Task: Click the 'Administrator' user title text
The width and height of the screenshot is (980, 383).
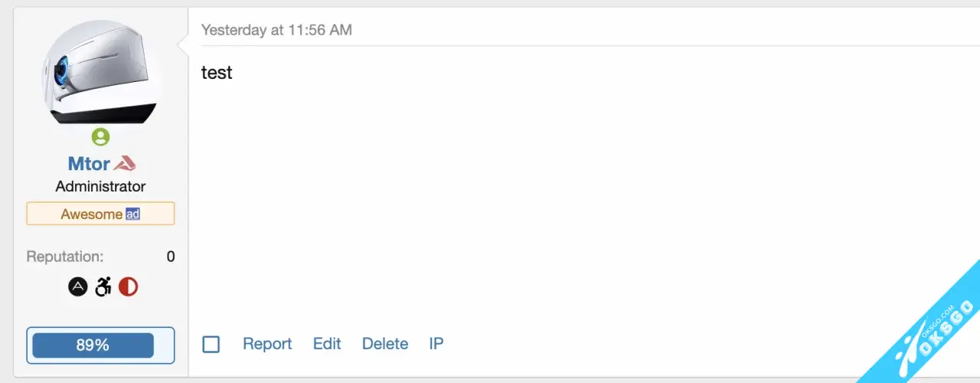Action: tap(100, 186)
